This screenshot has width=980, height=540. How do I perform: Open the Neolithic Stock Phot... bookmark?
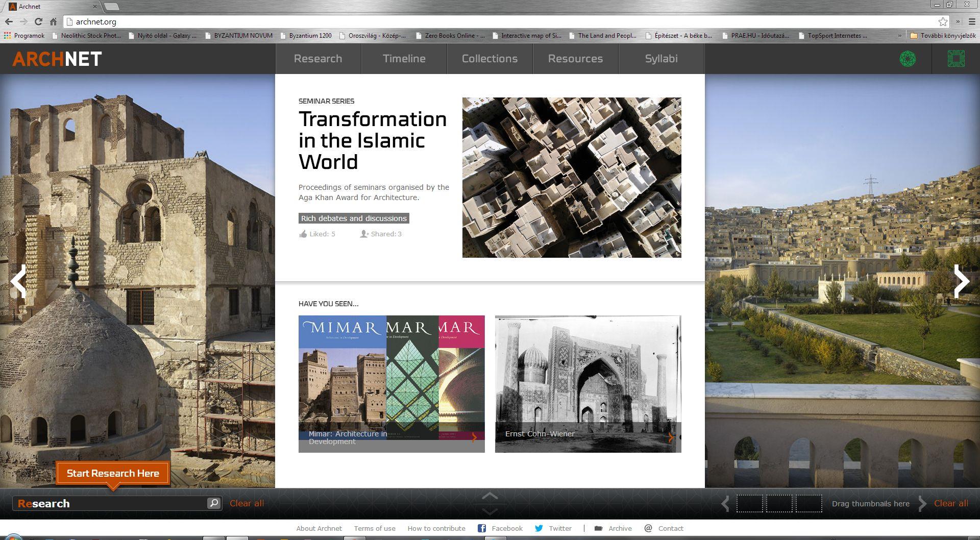coord(86,35)
